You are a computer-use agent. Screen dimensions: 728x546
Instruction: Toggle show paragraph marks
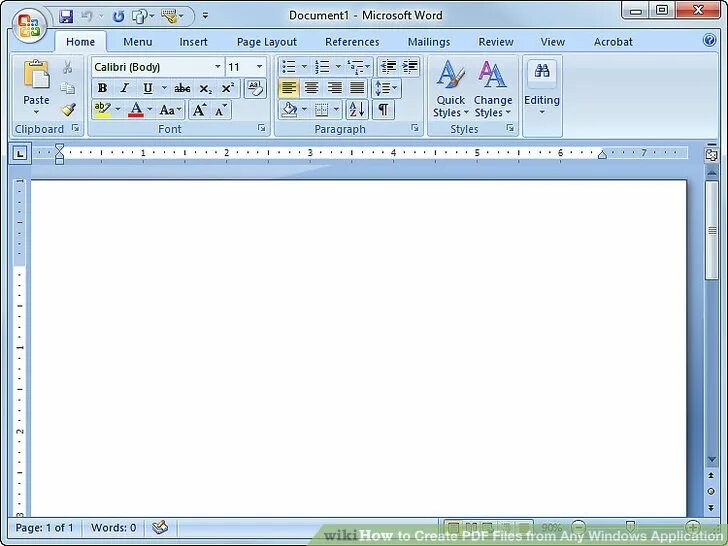383,110
